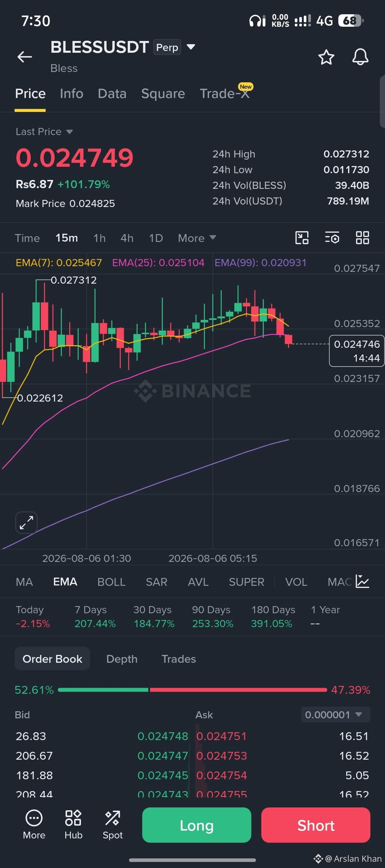Select bid price 0.024745

point(163,775)
